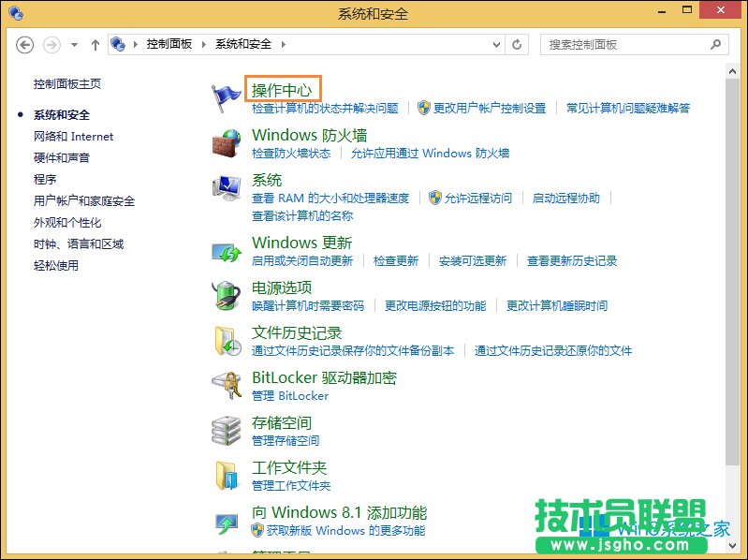748x560 pixels.
Task: Click the Forward arrow navigation button
Action: pos(52,45)
